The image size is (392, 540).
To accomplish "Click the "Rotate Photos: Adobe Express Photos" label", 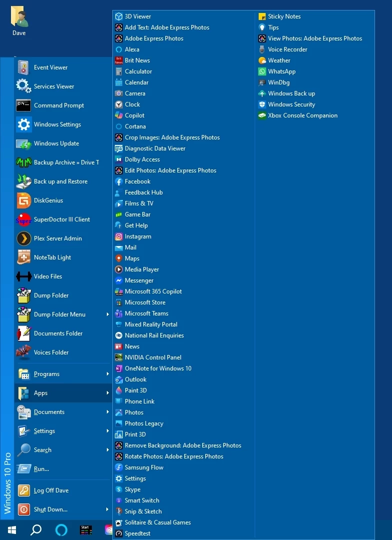I will click(174, 456).
